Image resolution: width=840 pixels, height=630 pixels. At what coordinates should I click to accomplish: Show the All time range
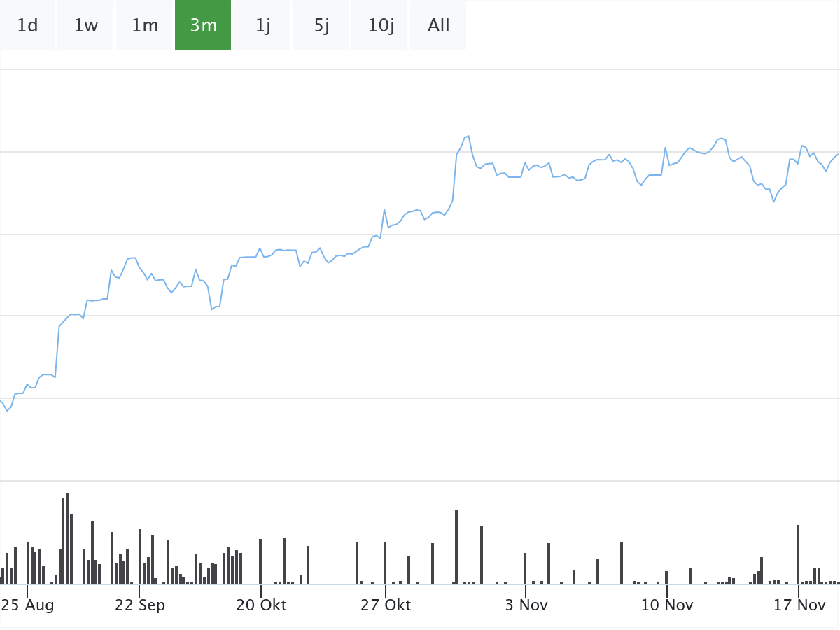pyautogui.click(x=439, y=26)
